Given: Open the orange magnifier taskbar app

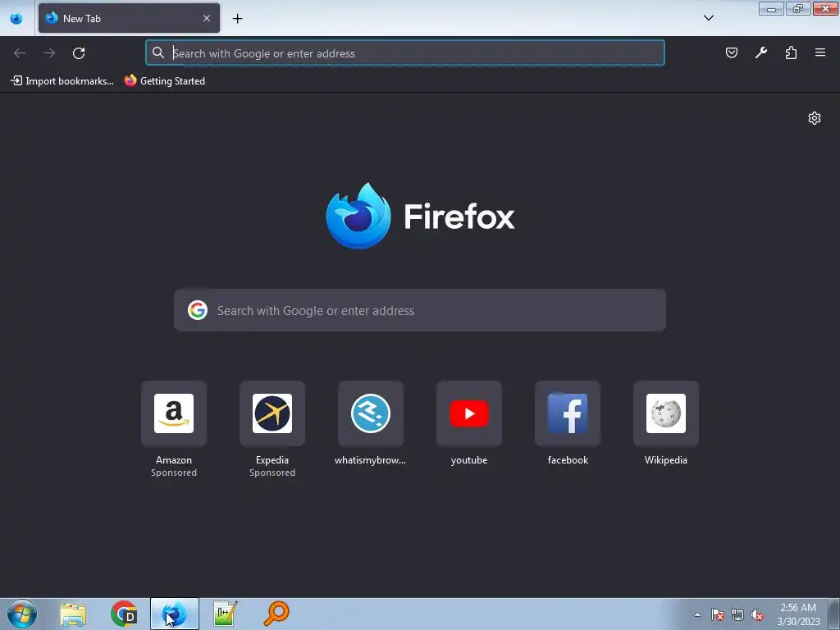Looking at the screenshot, I should (x=276, y=614).
